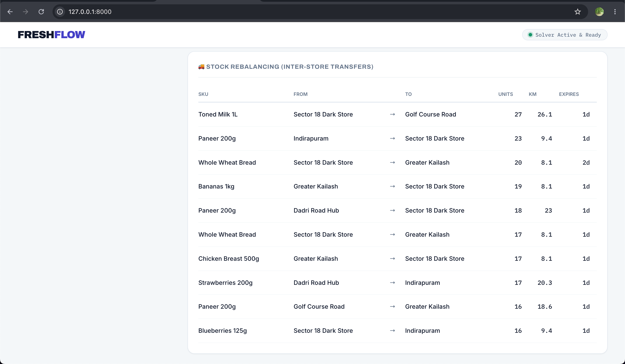Image resolution: width=625 pixels, height=364 pixels.
Task: Select the Blueberries 125g SKU cell
Action: click(222, 331)
